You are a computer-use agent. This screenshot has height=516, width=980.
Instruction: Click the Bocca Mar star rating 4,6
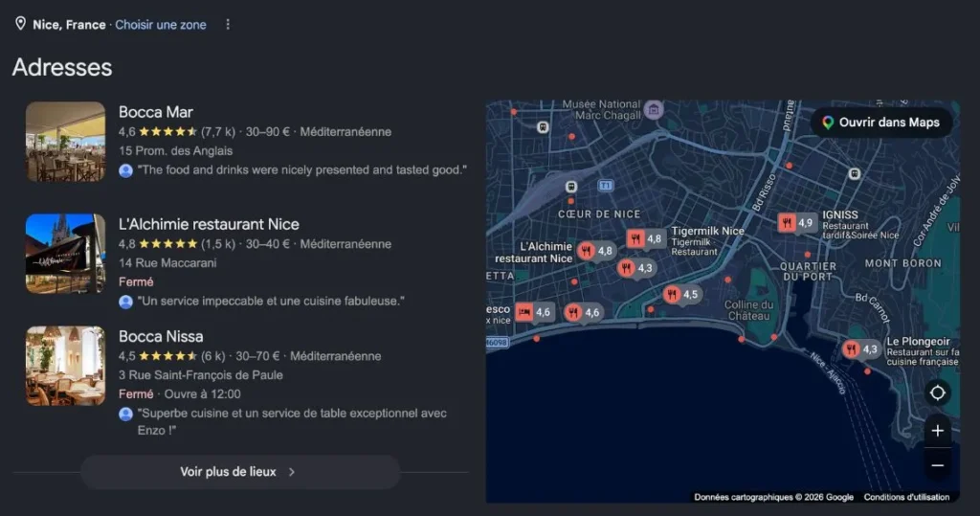click(x=158, y=132)
